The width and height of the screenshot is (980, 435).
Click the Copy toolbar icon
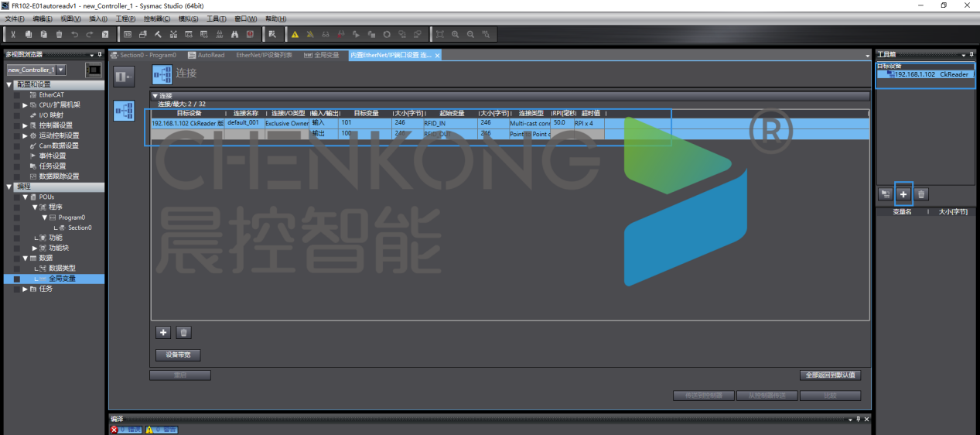[28, 34]
